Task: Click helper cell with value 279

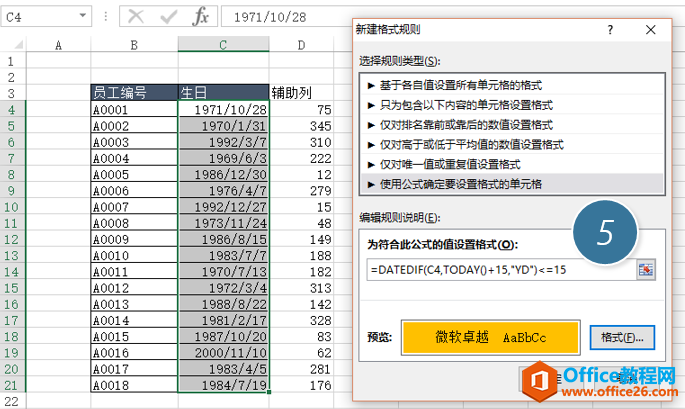Action: tap(301, 191)
